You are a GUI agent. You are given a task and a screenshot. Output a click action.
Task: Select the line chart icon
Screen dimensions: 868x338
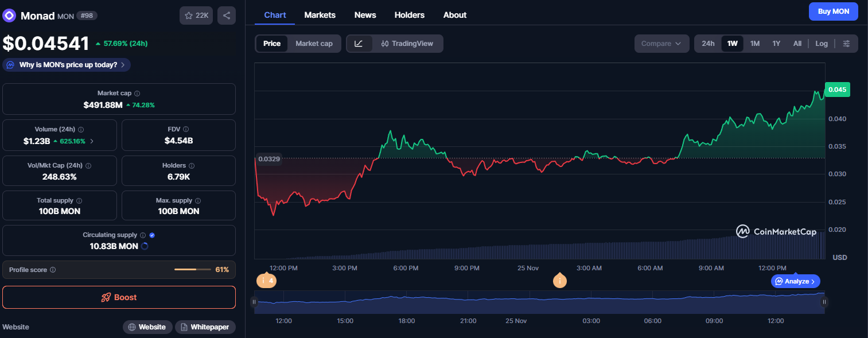(x=359, y=44)
